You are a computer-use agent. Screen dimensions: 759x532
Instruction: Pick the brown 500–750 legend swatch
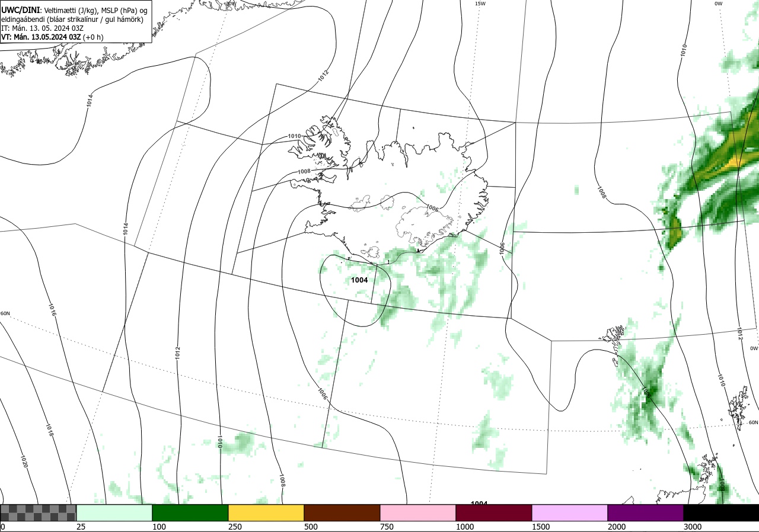click(342, 512)
